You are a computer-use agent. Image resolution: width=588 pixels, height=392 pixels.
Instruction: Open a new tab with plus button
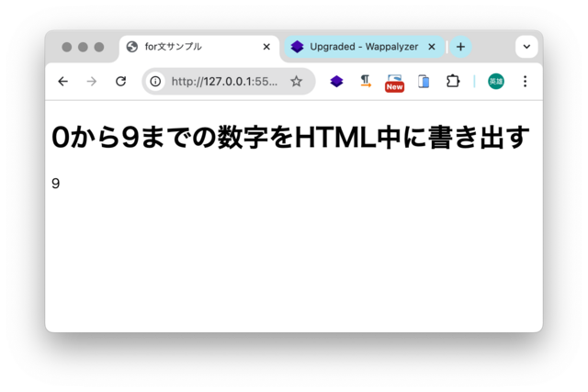pyautogui.click(x=460, y=47)
